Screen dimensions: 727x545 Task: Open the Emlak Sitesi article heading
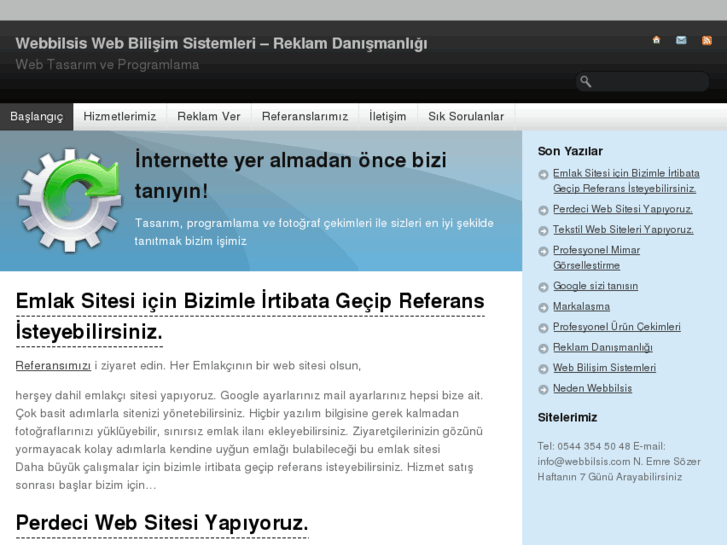[x=250, y=316]
